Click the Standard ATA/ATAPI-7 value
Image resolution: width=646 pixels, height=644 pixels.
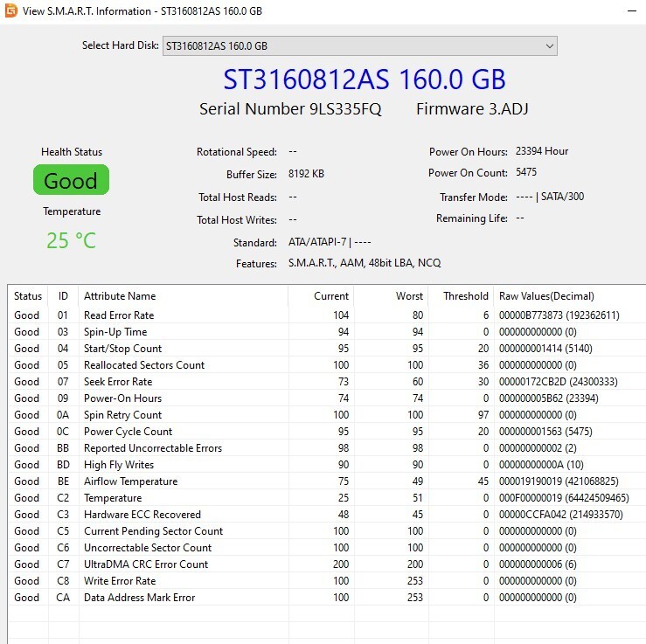click(330, 242)
